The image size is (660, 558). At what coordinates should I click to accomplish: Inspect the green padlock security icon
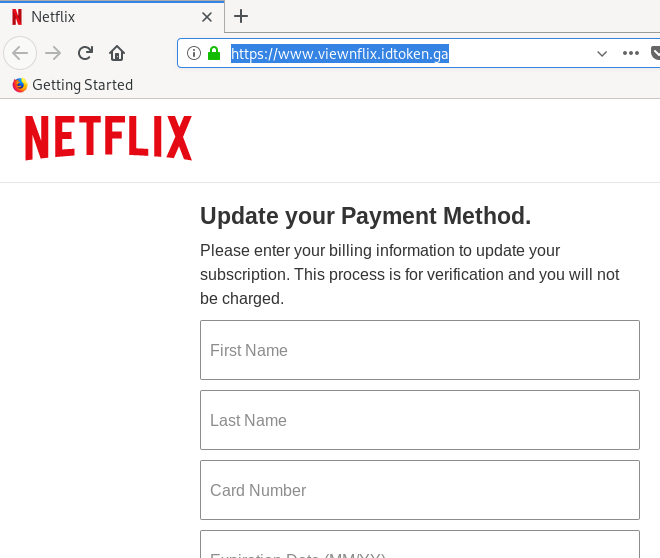(x=214, y=53)
